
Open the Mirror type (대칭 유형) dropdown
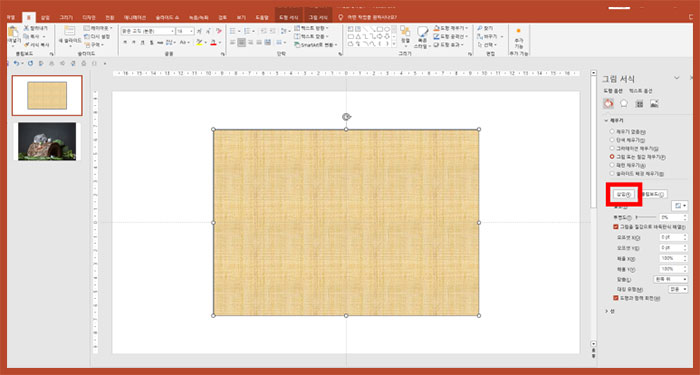(678, 289)
